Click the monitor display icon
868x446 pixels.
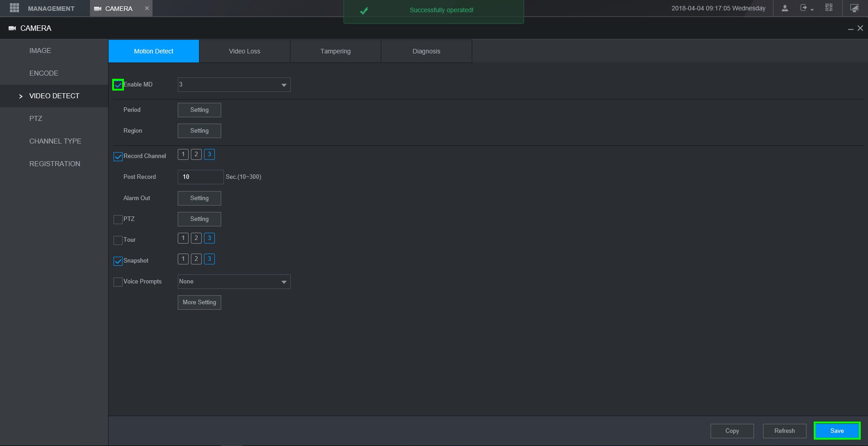(x=854, y=8)
